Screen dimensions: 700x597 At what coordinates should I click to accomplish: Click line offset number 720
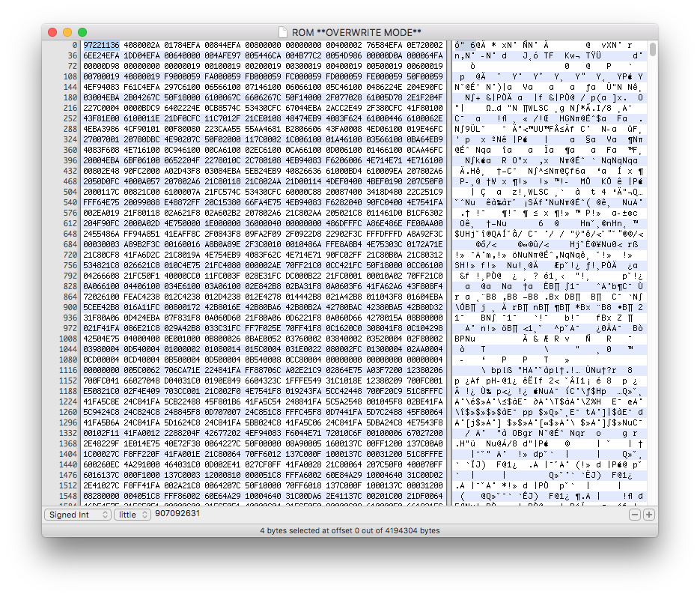(x=70, y=255)
